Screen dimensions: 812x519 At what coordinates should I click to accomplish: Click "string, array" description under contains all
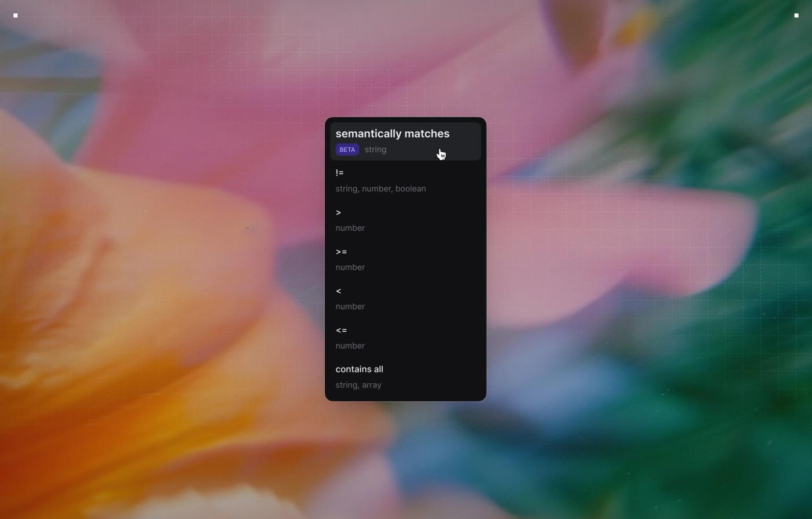coord(358,385)
